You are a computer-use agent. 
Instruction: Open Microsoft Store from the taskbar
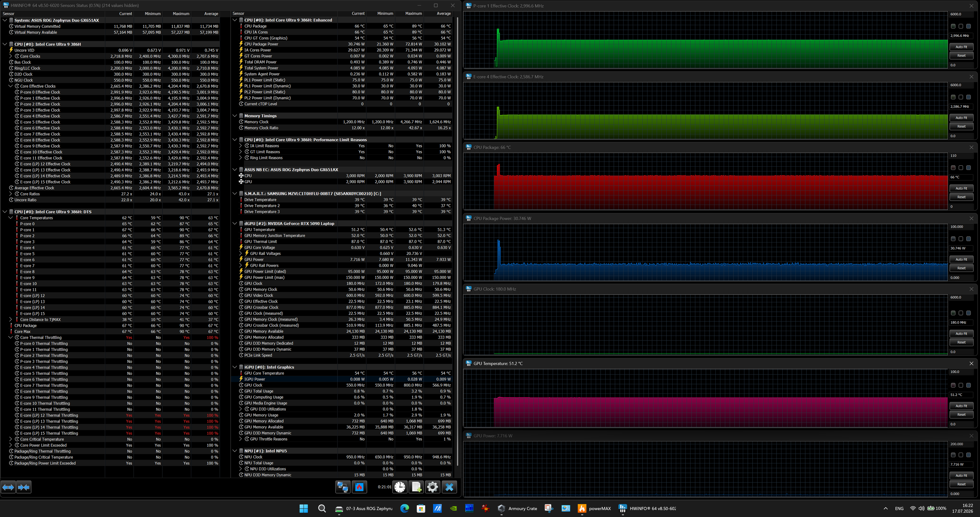tap(421, 509)
